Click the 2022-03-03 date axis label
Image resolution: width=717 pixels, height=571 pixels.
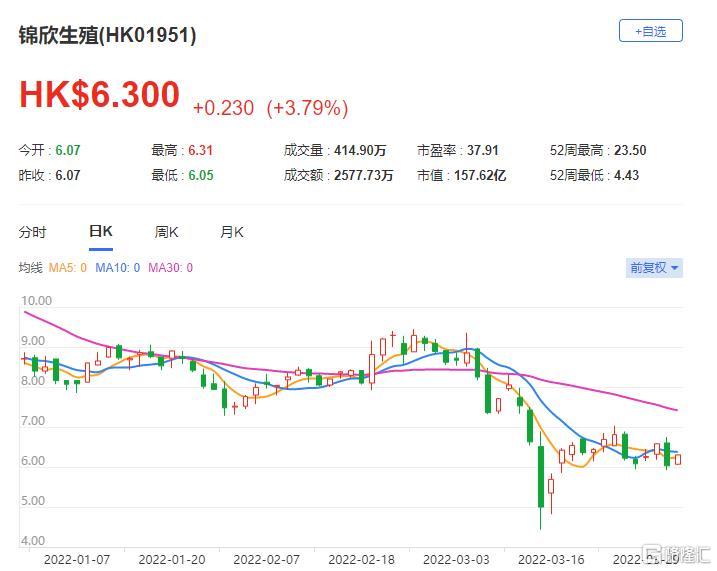pos(456,560)
